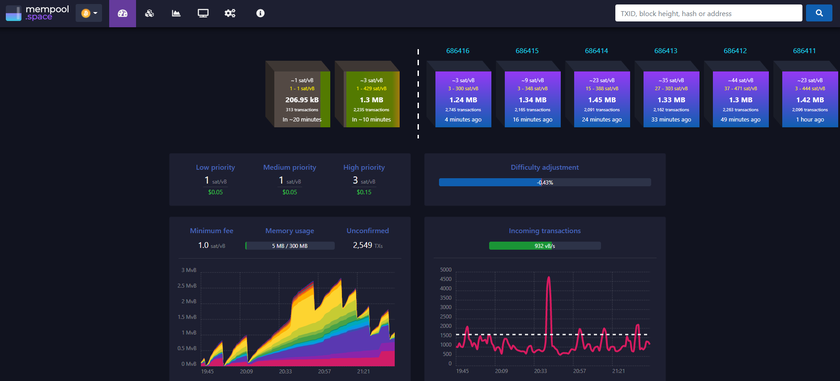Open the dashboard speedometer icon

[122, 13]
